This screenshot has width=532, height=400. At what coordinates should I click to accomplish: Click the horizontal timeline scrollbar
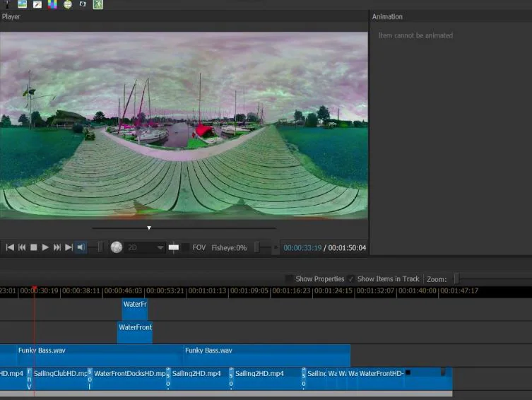point(226,394)
